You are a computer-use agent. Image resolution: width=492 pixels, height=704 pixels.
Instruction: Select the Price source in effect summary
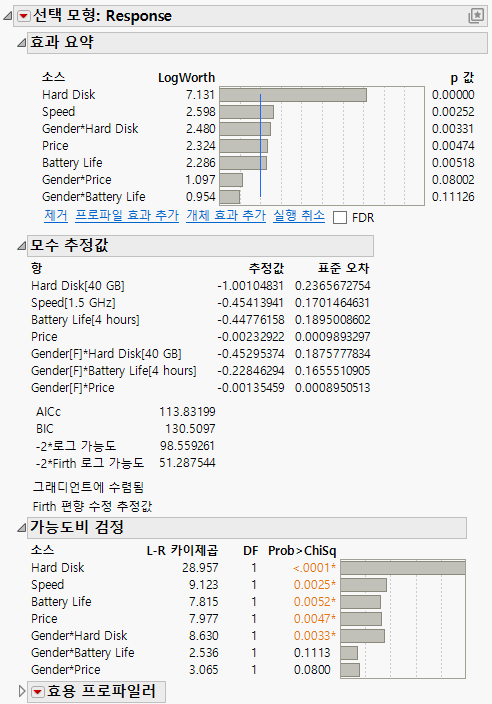55,146
